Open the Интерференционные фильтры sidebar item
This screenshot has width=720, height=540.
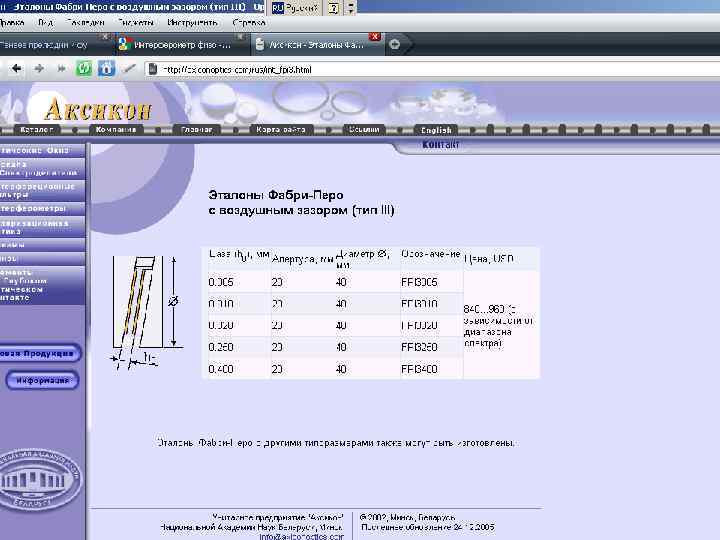pos(42,191)
